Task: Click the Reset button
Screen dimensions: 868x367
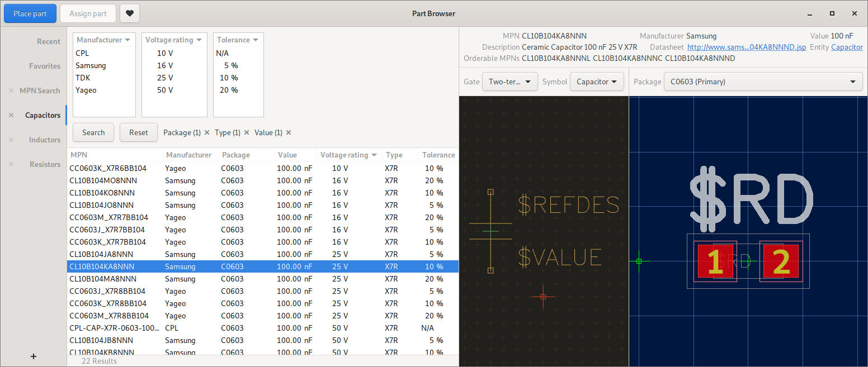Action: pyautogui.click(x=139, y=132)
